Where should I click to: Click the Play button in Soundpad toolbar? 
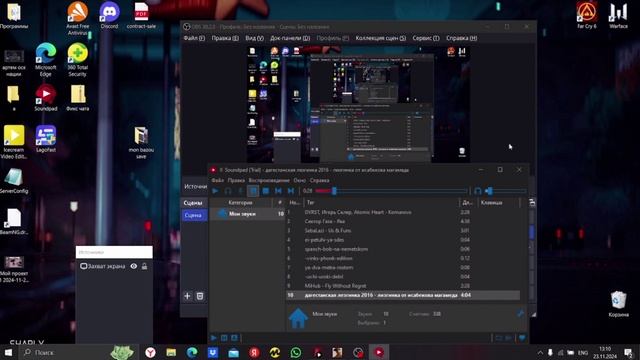[x=215, y=191]
